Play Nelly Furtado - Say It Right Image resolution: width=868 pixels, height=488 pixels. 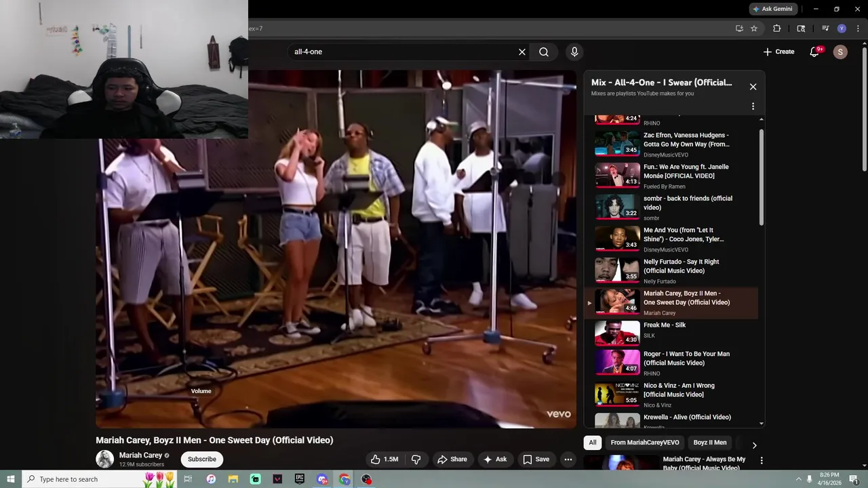pos(671,270)
